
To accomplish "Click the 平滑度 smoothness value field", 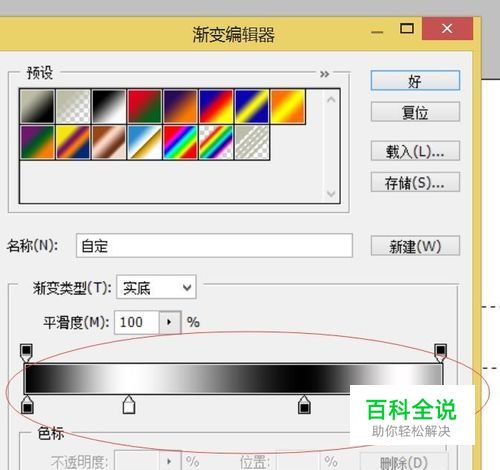I will point(136,322).
